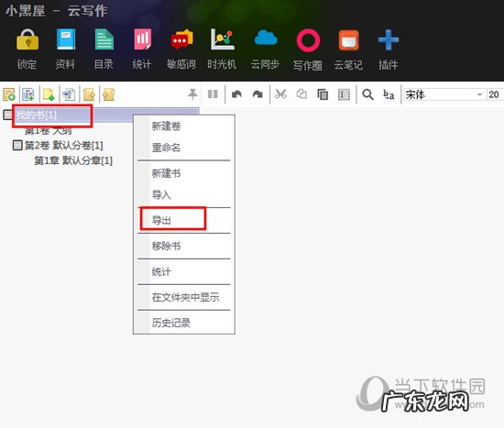The height and width of the screenshot is (428, 504).
Task: Click the select-all icon
Action: [344, 94]
